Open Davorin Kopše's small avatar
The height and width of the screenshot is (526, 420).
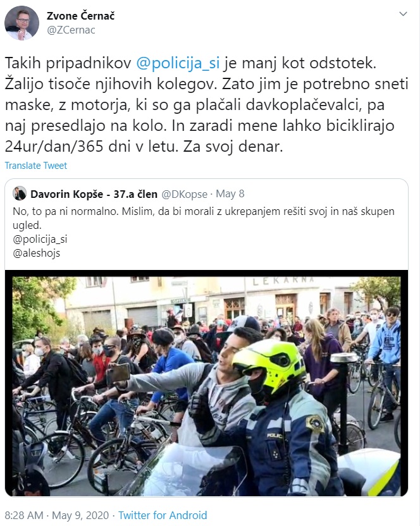pyautogui.click(x=20, y=193)
